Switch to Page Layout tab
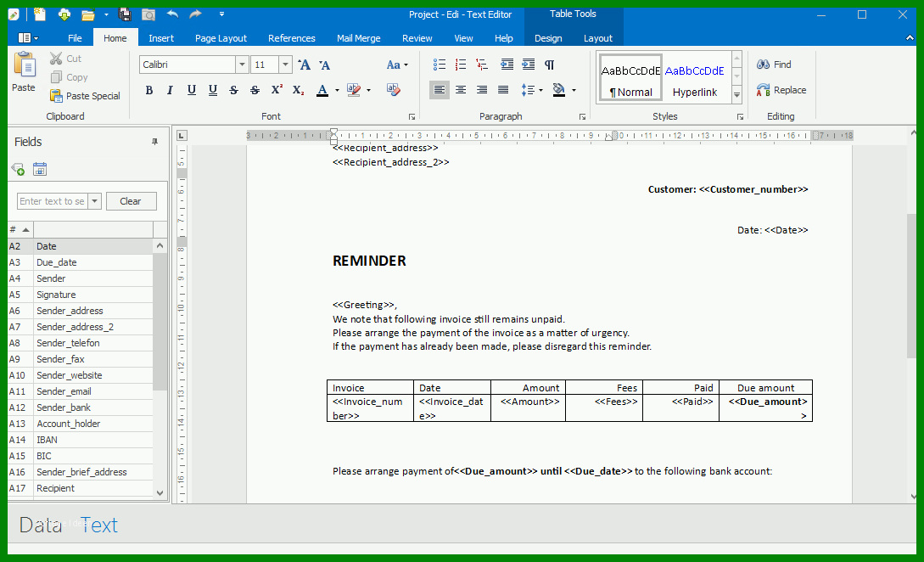 (x=221, y=38)
